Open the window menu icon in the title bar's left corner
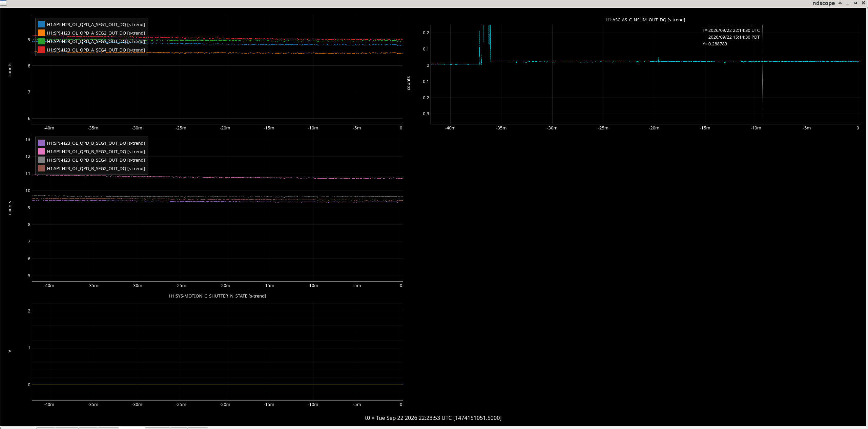868x429 pixels. pyautogui.click(x=3, y=3)
